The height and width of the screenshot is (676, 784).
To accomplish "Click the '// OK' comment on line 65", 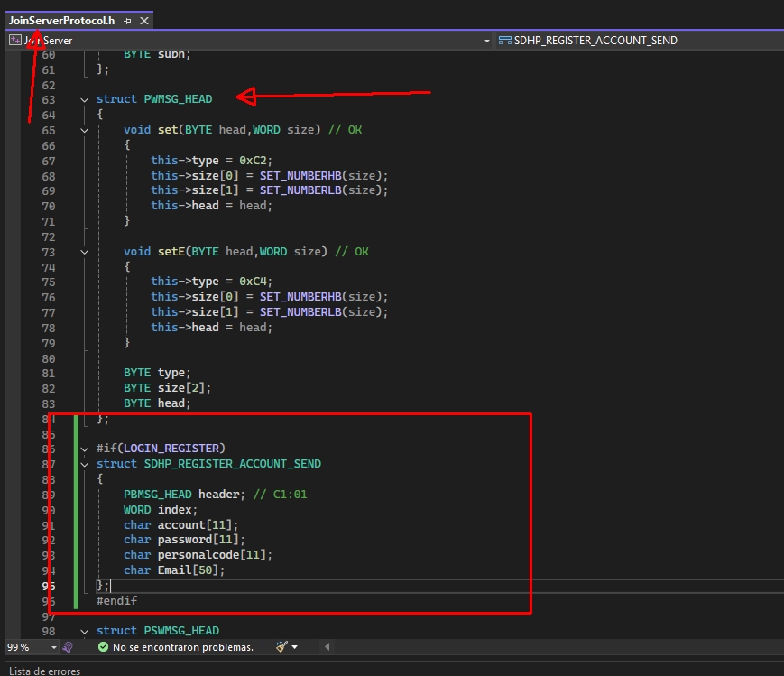I will pos(345,130).
